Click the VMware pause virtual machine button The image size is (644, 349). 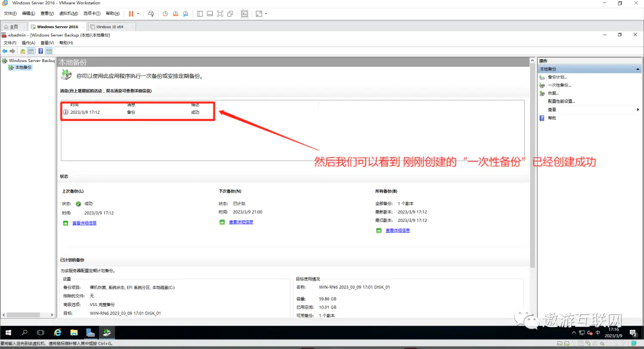tap(131, 13)
